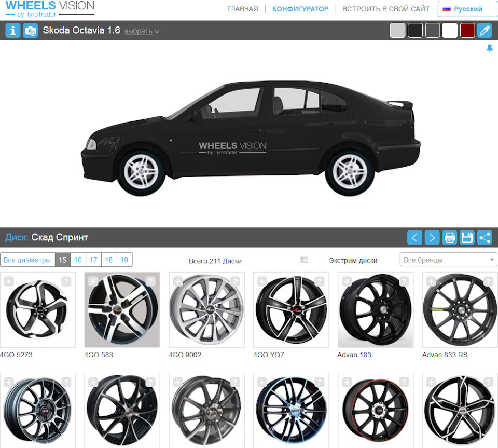Screen dimensions: 498x448
Task: Select red-rimmed black wheel in second row
Action: 376,411
